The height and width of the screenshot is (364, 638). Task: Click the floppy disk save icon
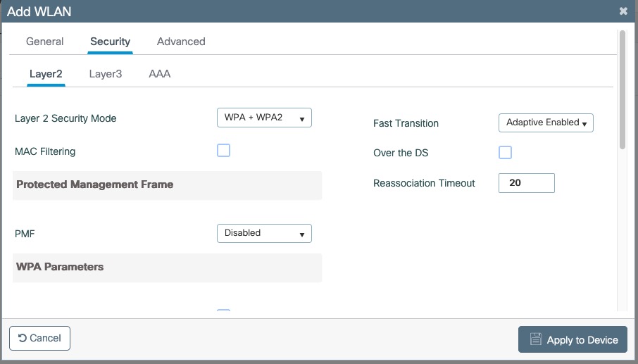click(535, 339)
